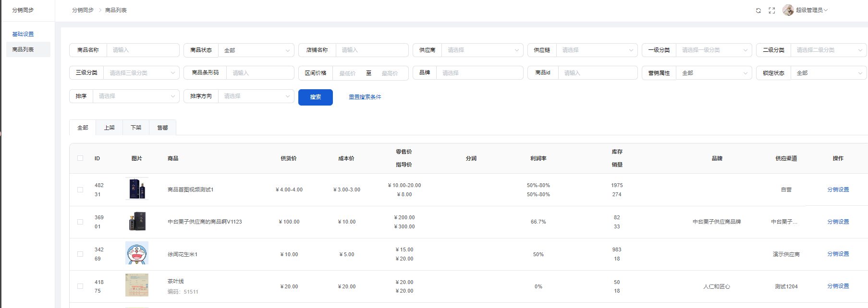Click the black liquor box product image

click(x=137, y=221)
